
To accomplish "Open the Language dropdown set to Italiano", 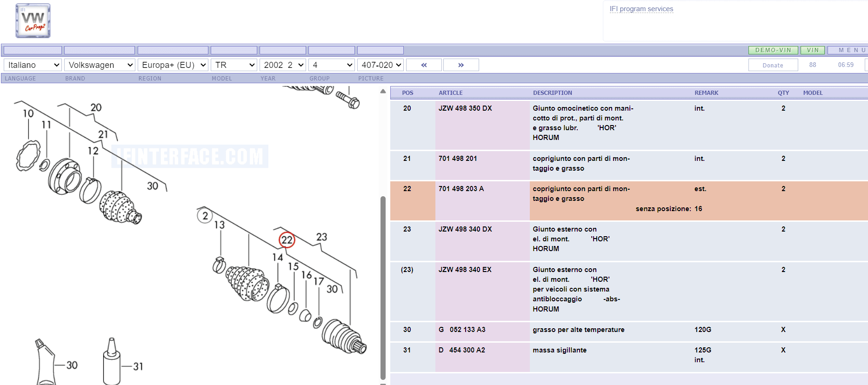I will pyautogui.click(x=33, y=65).
